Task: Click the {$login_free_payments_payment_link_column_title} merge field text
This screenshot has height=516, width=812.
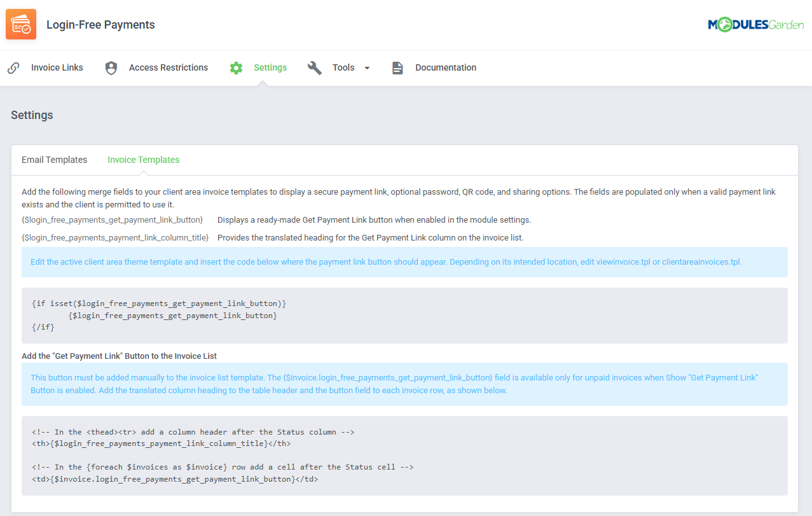Action: (115, 237)
